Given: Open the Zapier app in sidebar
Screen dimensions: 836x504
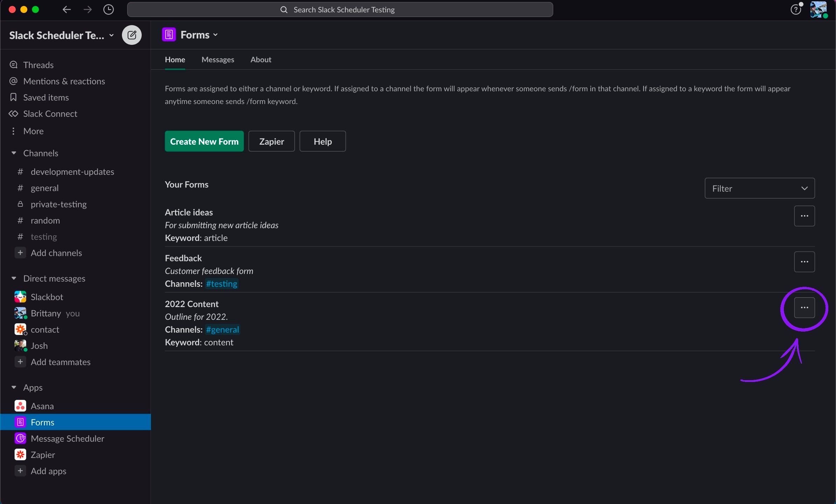Looking at the screenshot, I should tap(43, 454).
